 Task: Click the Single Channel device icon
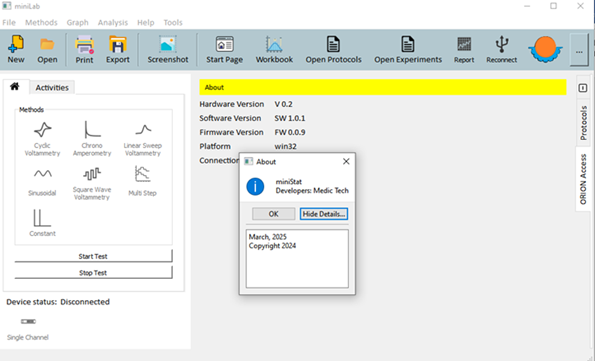pyautogui.click(x=28, y=322)
